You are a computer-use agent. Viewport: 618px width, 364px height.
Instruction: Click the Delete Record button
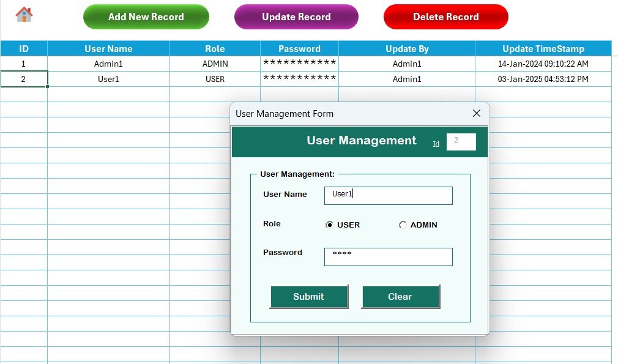click(x=445, y=17)
